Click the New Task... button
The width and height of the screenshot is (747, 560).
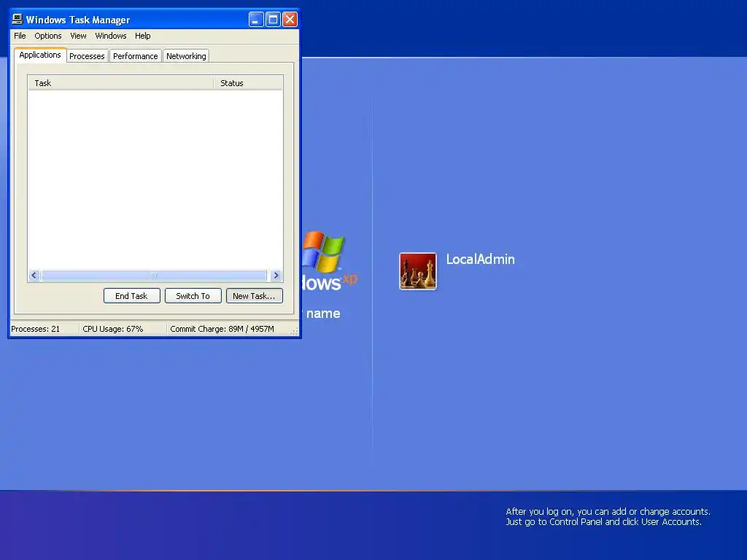pyautogui.click(x=254, y=296)
